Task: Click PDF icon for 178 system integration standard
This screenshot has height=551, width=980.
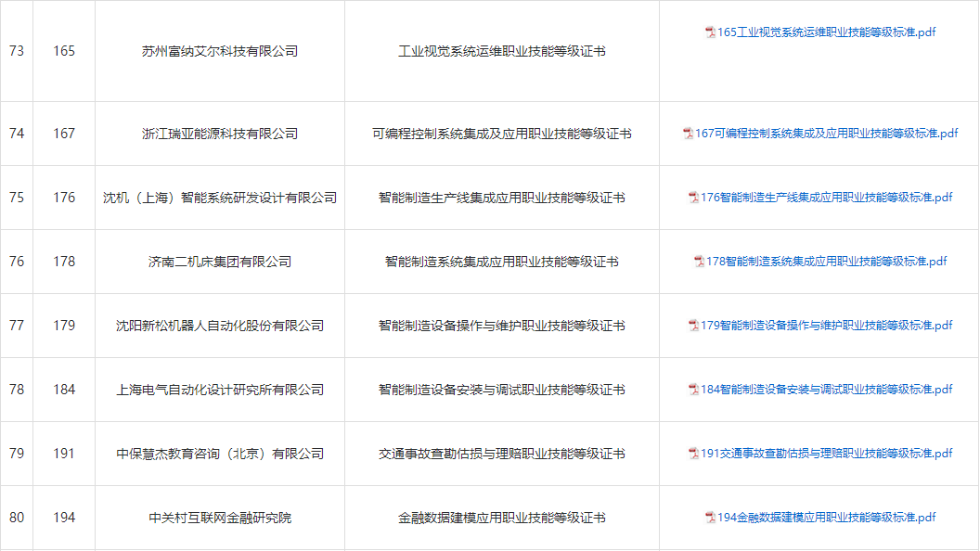Action: coord(699,262)
